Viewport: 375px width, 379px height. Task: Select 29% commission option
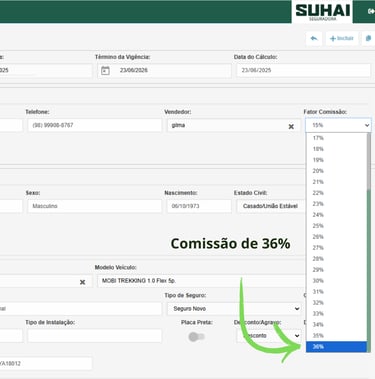click(x=336, y=270)
